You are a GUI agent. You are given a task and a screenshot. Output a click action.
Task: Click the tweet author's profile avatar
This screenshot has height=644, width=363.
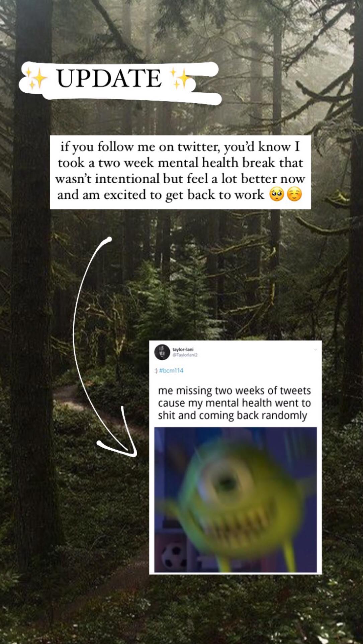coord(162,352)
